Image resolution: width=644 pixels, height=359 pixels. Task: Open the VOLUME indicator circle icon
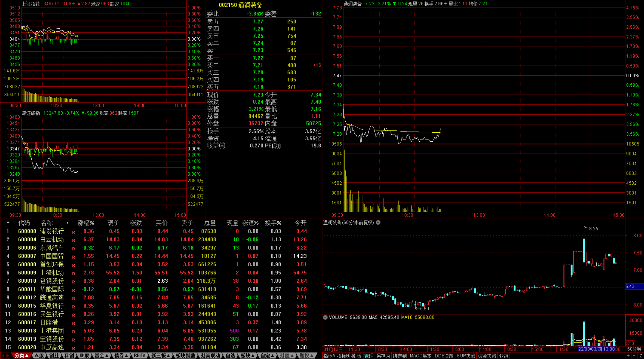click(x=325, y=317)
